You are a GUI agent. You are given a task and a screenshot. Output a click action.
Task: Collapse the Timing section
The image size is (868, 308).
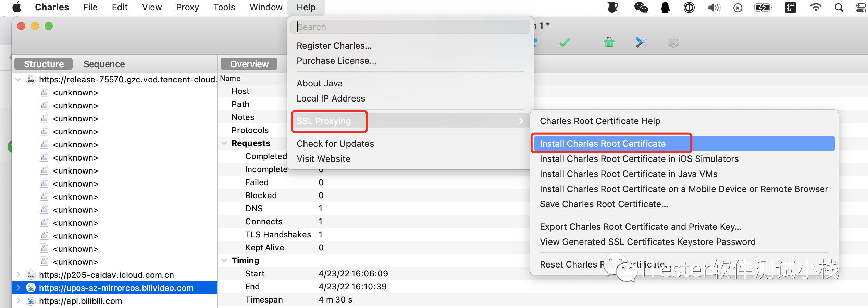coord(224,260)
